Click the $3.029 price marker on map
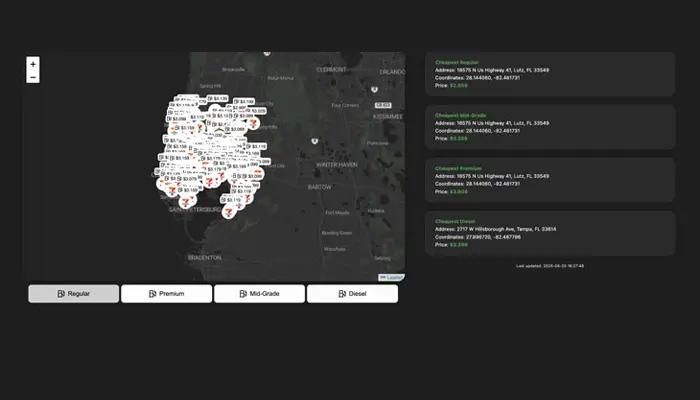This screenshot has width=700, height=400. click(x=257, y=111)
